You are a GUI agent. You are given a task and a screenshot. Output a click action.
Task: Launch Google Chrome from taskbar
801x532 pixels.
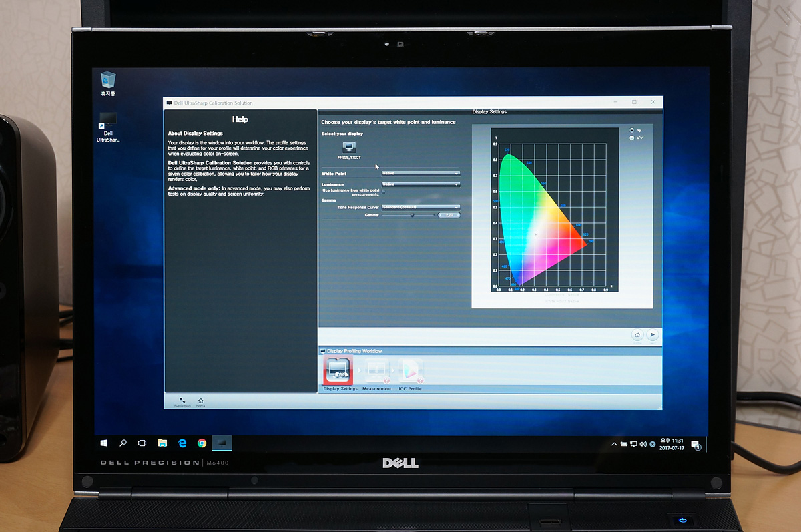pos(202,443)
